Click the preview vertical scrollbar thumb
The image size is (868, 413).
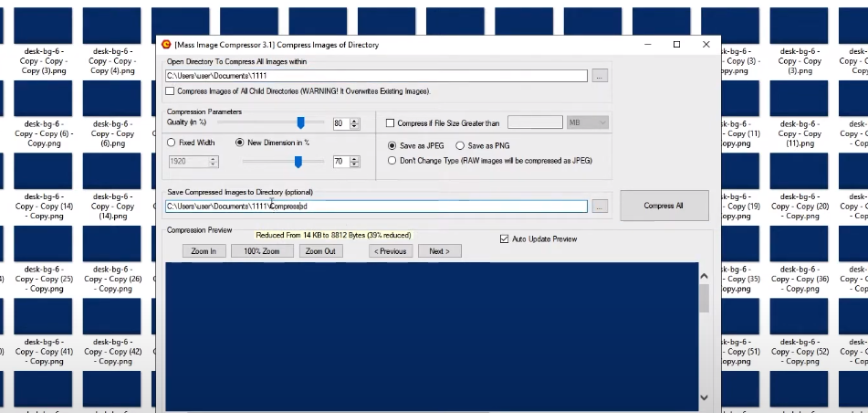pyautogui.click(x=704, y=298)
